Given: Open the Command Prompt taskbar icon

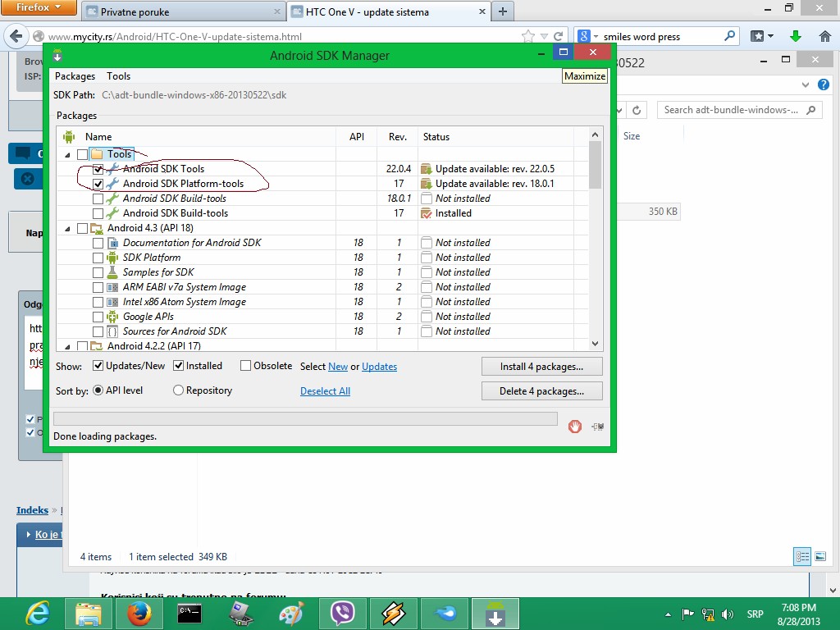Looking at the screenshot, I should tap(189, 614).
